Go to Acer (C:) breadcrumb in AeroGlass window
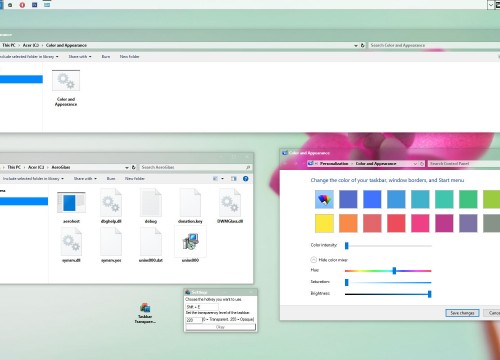This screenshot has width=500, height=360. (36, 167)
